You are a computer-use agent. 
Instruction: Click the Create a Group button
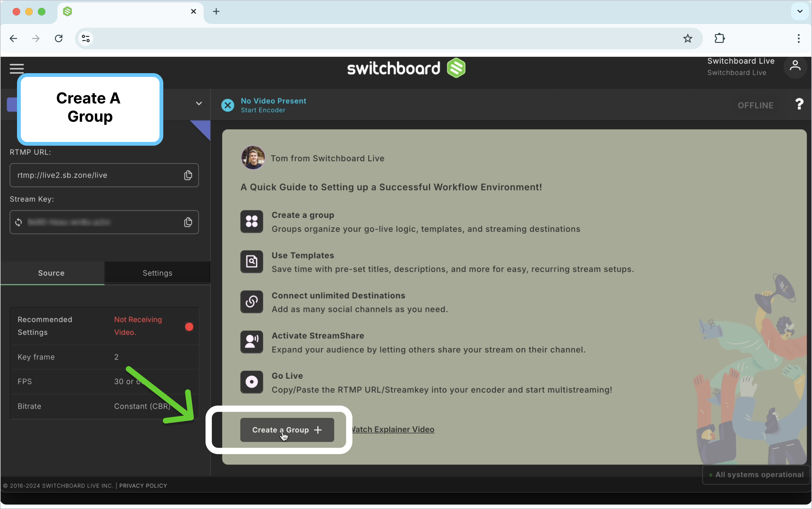[287, 430]
